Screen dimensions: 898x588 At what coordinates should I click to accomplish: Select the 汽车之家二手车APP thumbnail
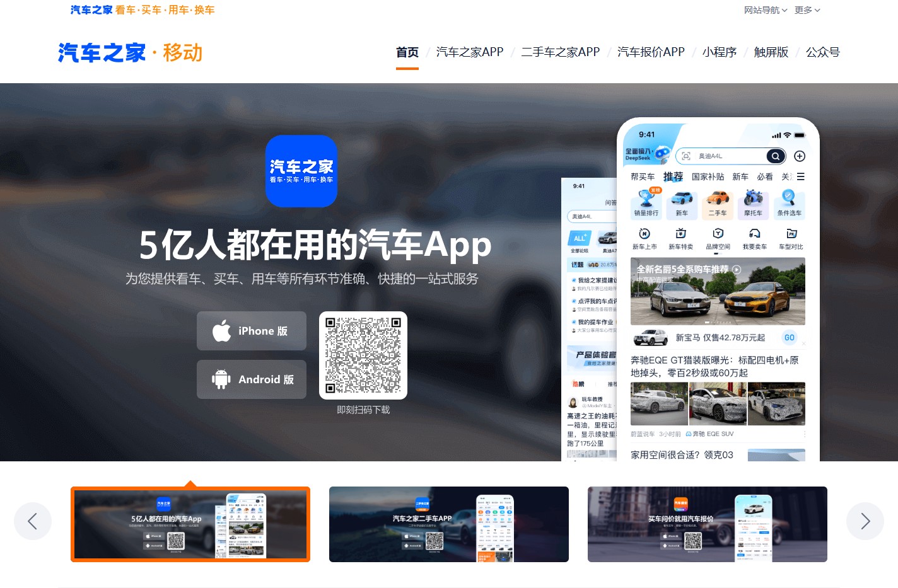pyautogui.click(x=449, y=524)
